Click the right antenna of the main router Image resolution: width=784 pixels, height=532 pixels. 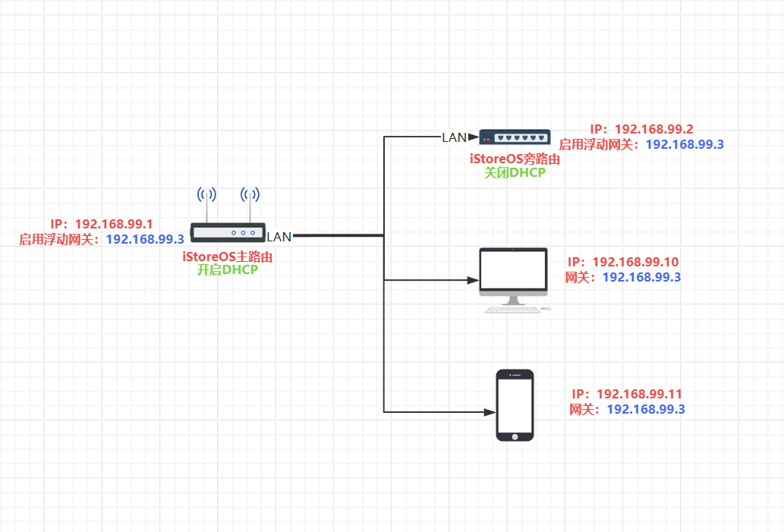[x=250, y=204]
